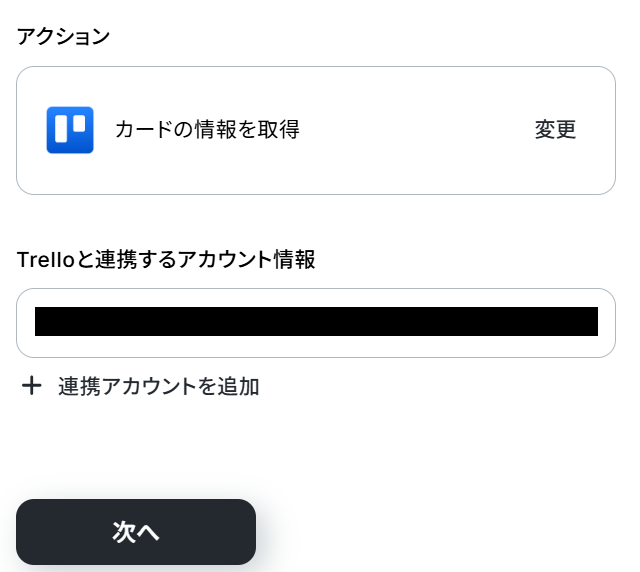Click the blue Trello board icon in action card
The image size is (640, 572).
click(70, 130)
